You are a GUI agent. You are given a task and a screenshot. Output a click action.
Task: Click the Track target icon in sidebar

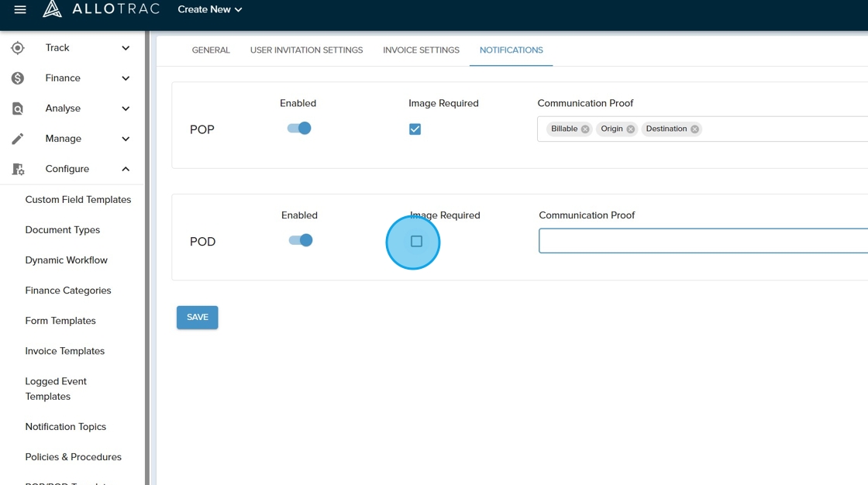coord(18,48)
